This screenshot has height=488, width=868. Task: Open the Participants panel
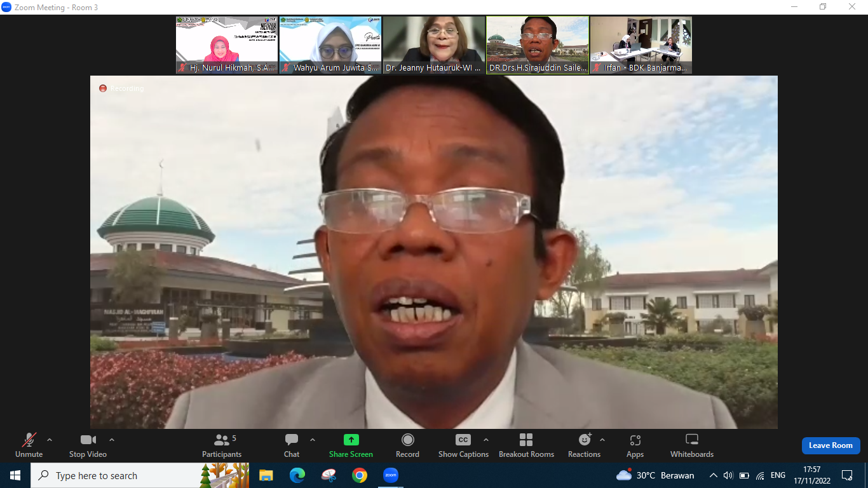click(222, 445)
